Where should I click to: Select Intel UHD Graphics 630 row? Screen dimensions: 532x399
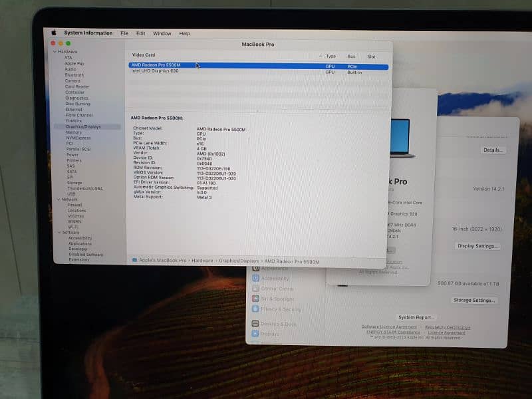point(155,71)
